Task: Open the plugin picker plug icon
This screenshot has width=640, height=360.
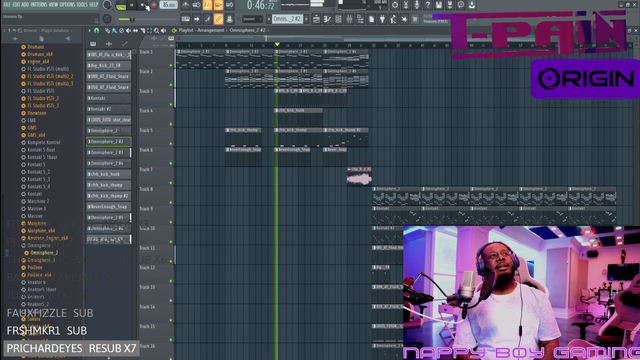Action: click(x=382, y=19)
